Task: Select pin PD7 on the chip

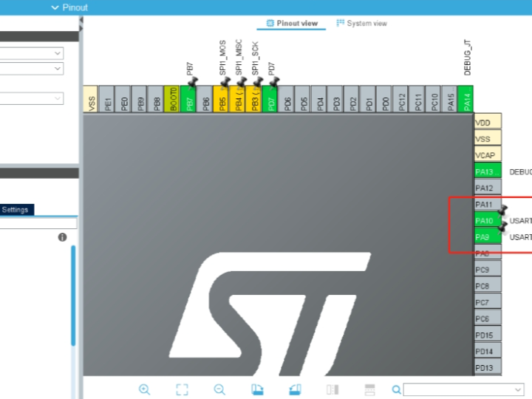Action: (x=270, y=99)
